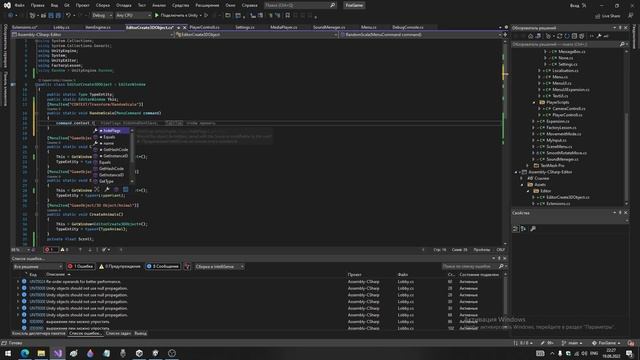Open the Git menu
This screenshot has width=640, height=360.
pyautogui.click(x=67, y=5)
